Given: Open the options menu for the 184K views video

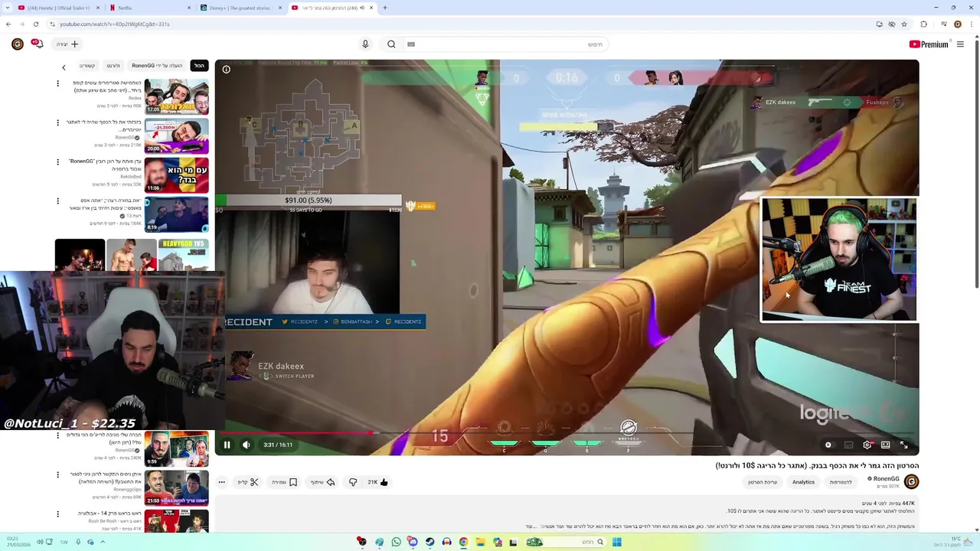Looking at the screenshot, I should pyautogui.click(x=57, y=201).
